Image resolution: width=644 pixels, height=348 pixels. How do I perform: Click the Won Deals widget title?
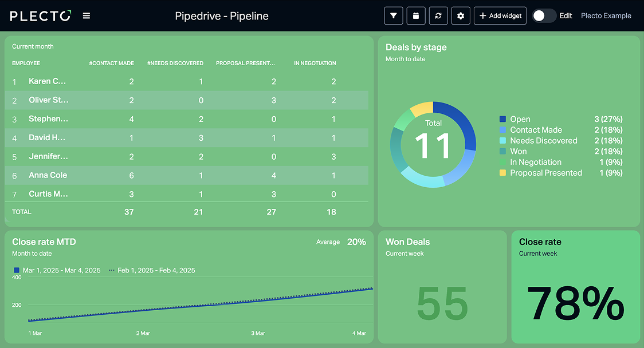407,242
